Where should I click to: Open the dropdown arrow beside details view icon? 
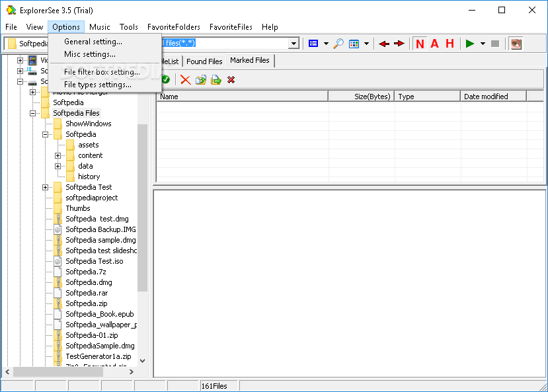[x=326, y=44]
